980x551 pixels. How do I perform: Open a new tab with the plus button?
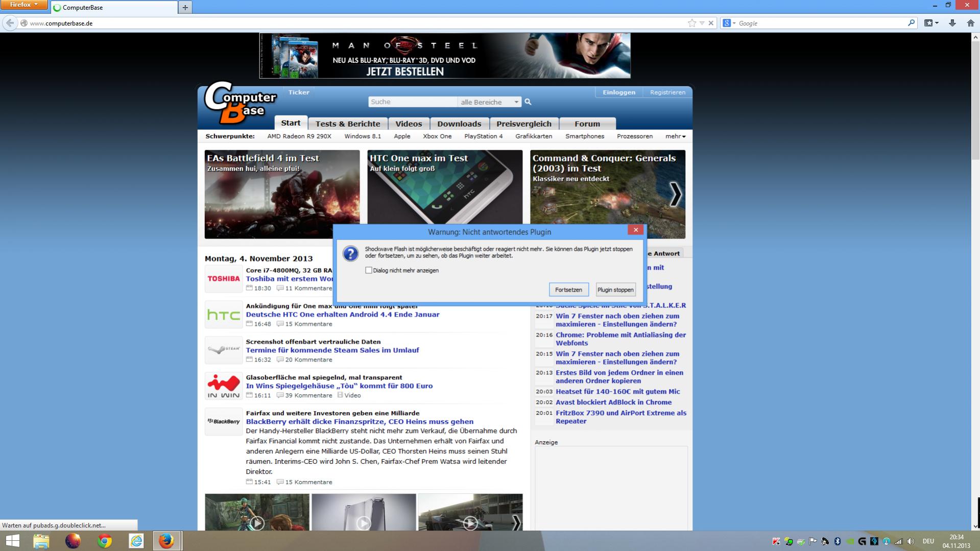[185, 7]
